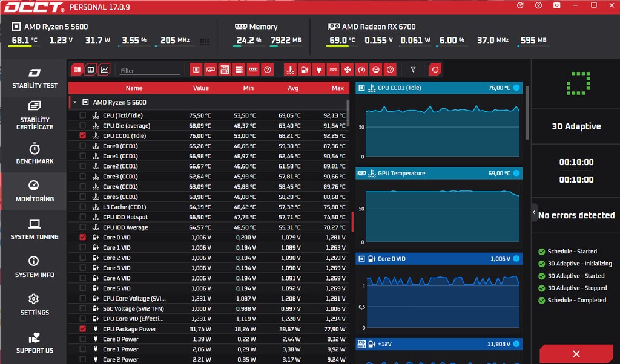Click the Max column header to sort
The image size is (620, 364).
tap(337, 88)
